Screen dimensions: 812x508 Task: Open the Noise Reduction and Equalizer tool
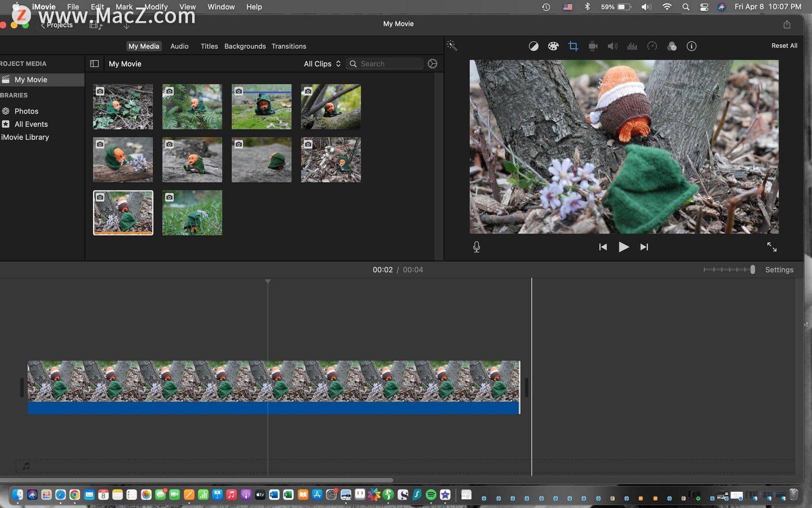[x=632, y=46]
